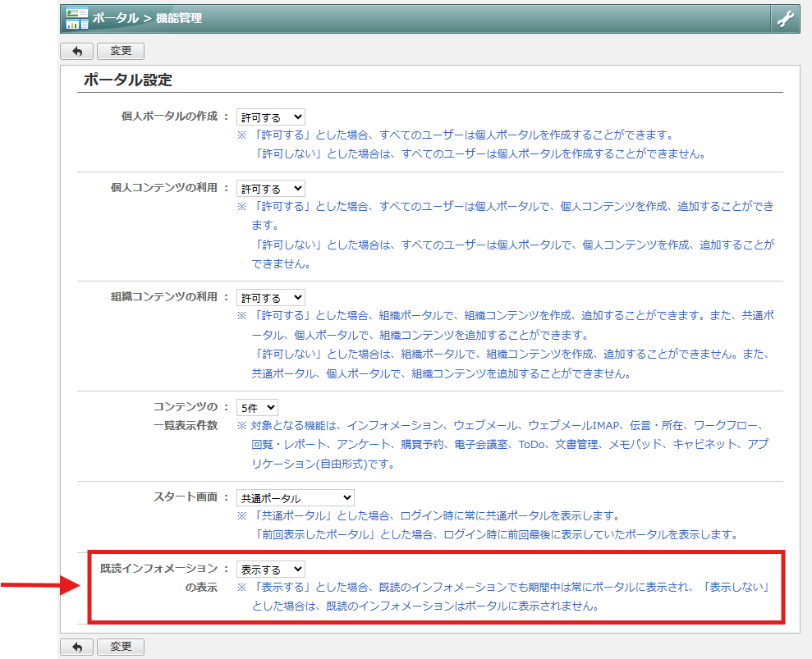This screenshot has width=812, height=659.
Task: Open the wrench settings icon in the header
Action: tap(785, 19)
